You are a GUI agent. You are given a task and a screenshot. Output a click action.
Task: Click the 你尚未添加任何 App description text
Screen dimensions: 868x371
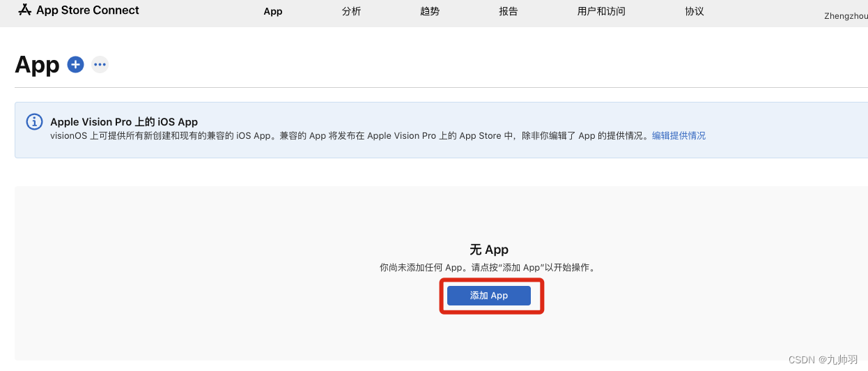point(488,268)
